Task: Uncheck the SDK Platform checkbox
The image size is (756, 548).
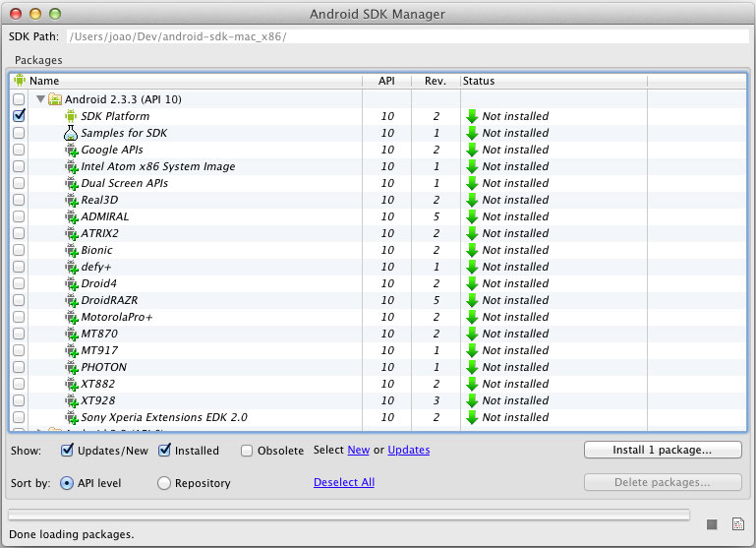Action: (19, 116)
